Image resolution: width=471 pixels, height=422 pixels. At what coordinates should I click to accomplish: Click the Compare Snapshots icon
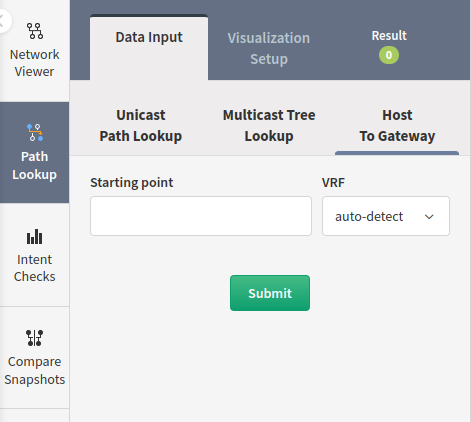coord(35,338)
